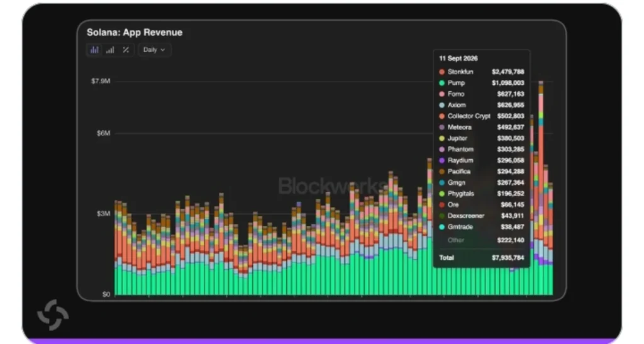Click the Stonkfun label in the tooltip

click(460, 72)
